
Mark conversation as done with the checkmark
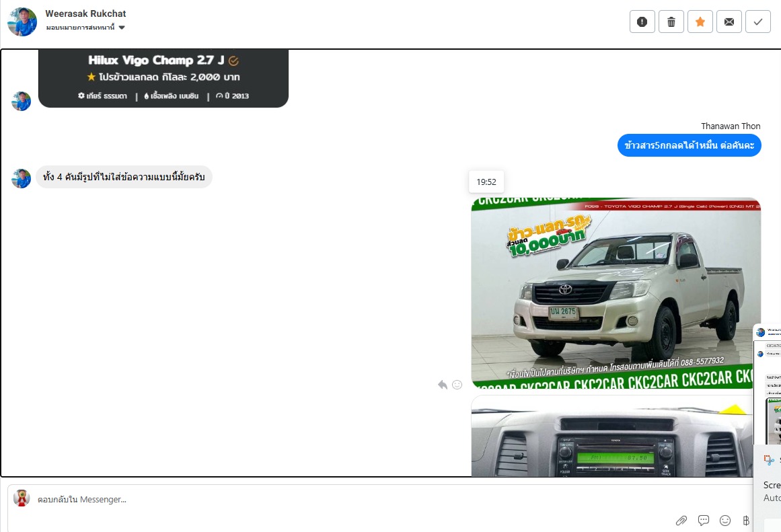click(x=757, y=22)
